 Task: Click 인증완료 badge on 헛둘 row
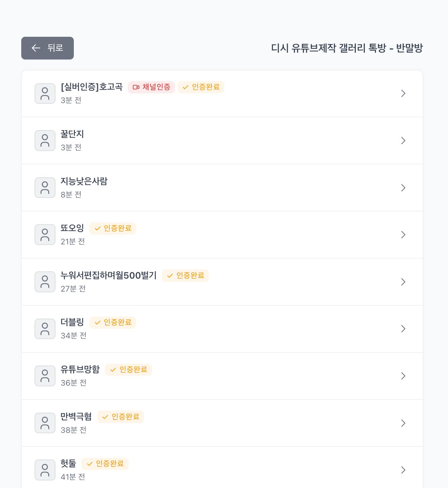pos(105,464)
